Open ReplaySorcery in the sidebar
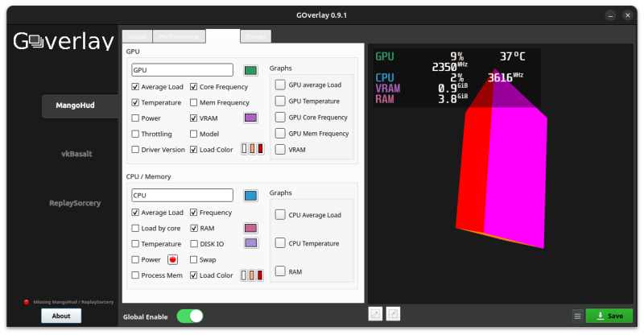Screen dimensions: 644x335 click(x=75, y=203)
